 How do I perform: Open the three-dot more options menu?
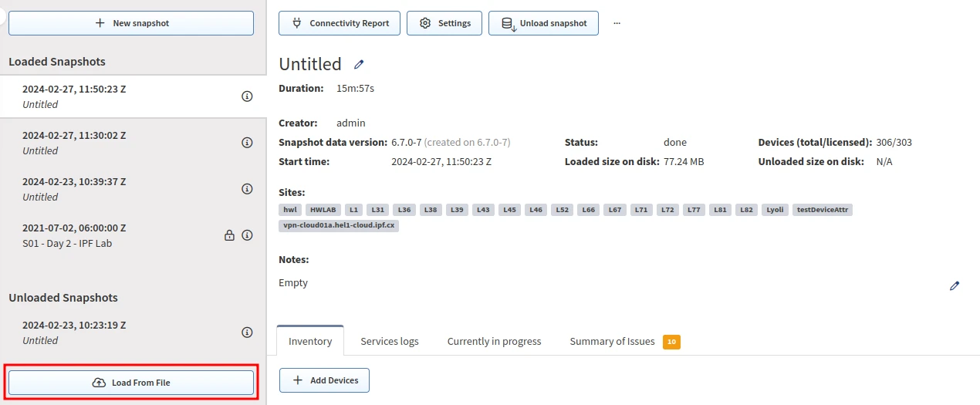coord(617,23)
